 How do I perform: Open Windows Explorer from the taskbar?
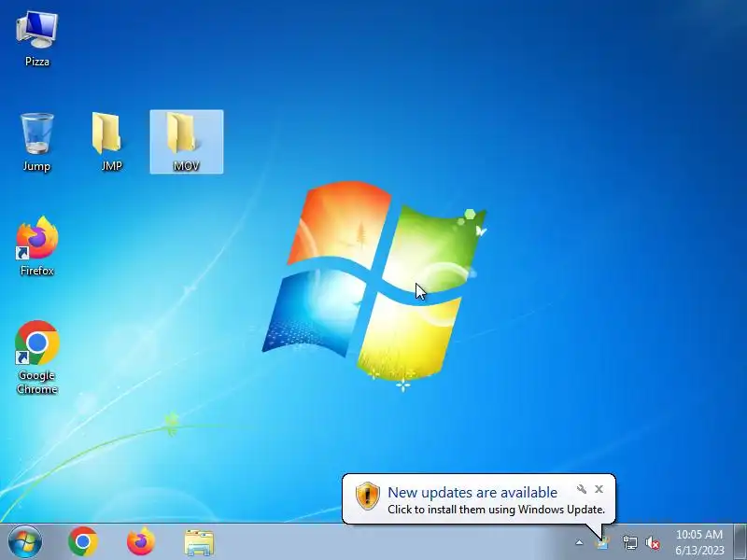[199, 542]
